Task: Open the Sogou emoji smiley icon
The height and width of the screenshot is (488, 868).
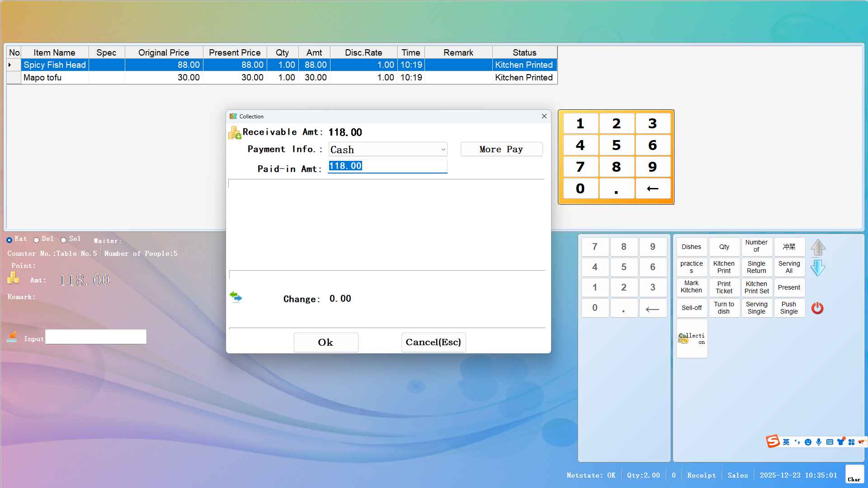Action: pos(808,442)
